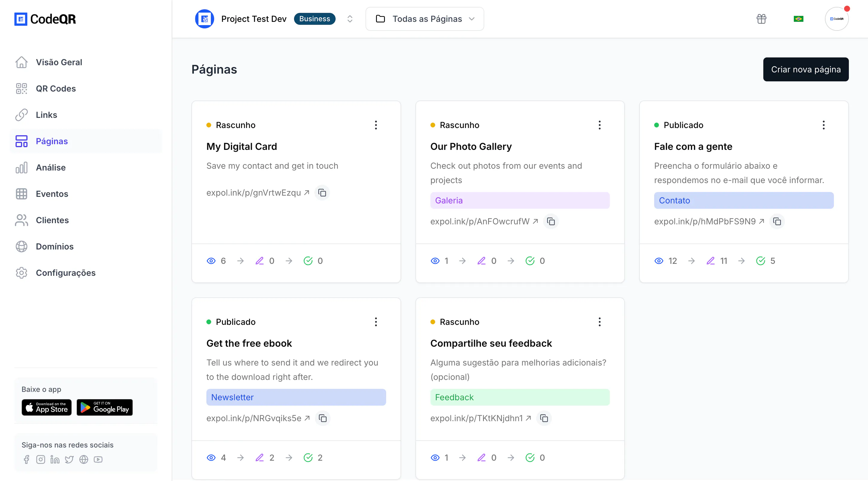Click the CodeQR logo
The width and height of the screenshot is (868, 481).
pos(45,19)
